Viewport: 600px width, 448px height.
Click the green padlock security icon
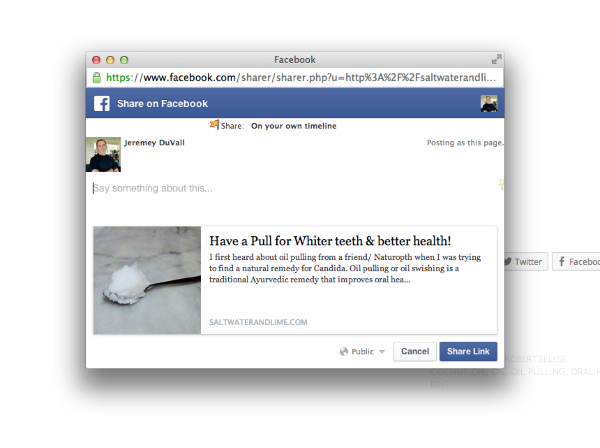[x=97, y=78]
